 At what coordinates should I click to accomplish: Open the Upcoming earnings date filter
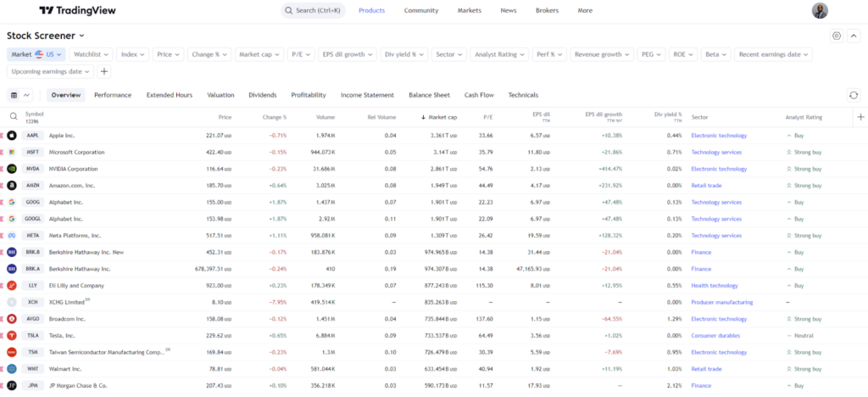click(50, 71)
